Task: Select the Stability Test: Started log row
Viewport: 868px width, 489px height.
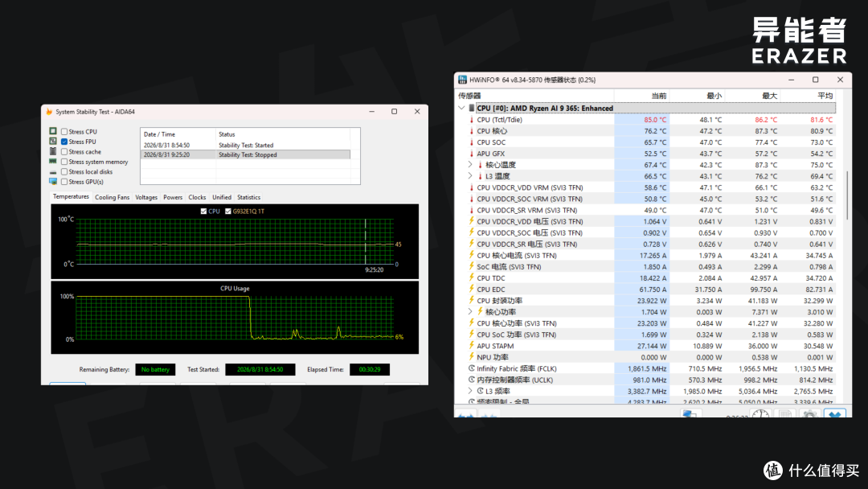Action: tap(245, 145)
